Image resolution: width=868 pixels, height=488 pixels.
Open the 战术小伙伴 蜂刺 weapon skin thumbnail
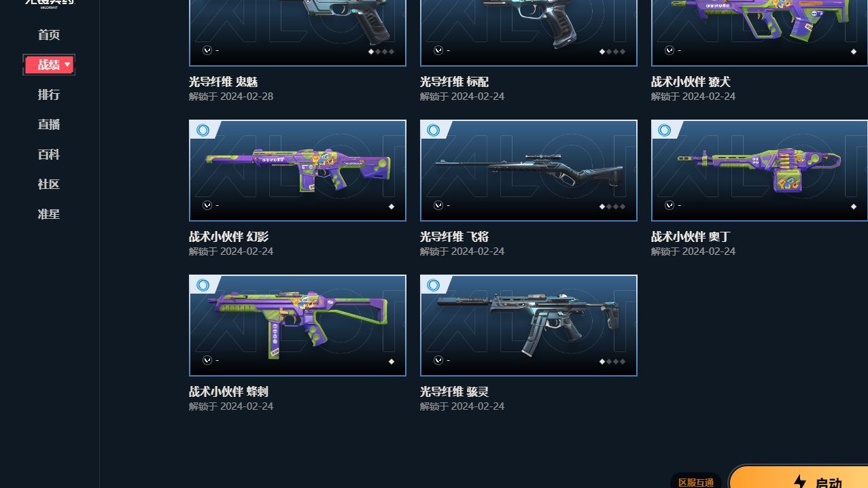click(x=298, y=326)
